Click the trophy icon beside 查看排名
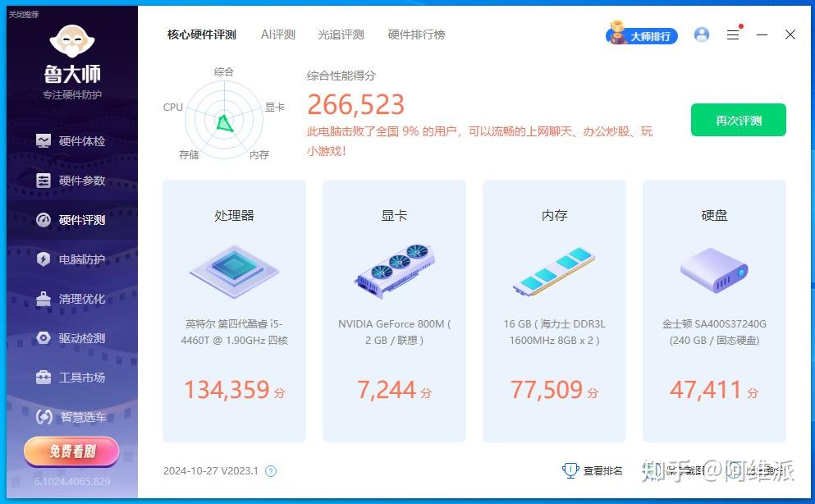The height and width of the screenshot is (504, 815). 570,470
